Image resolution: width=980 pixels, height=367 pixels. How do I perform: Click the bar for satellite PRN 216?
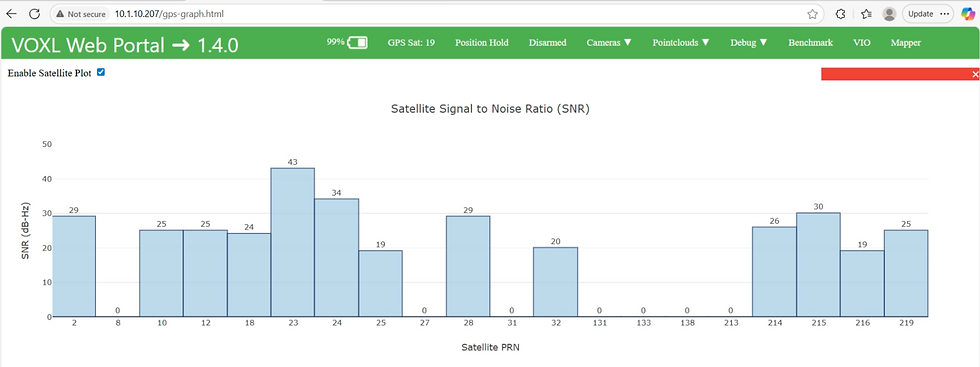(862, 283)
